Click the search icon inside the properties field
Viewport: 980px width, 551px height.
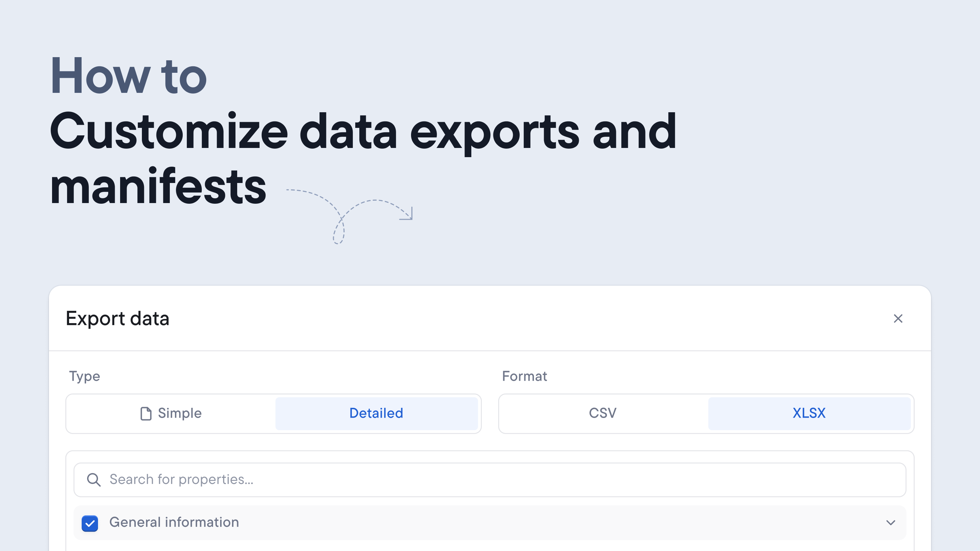(94, 480)
